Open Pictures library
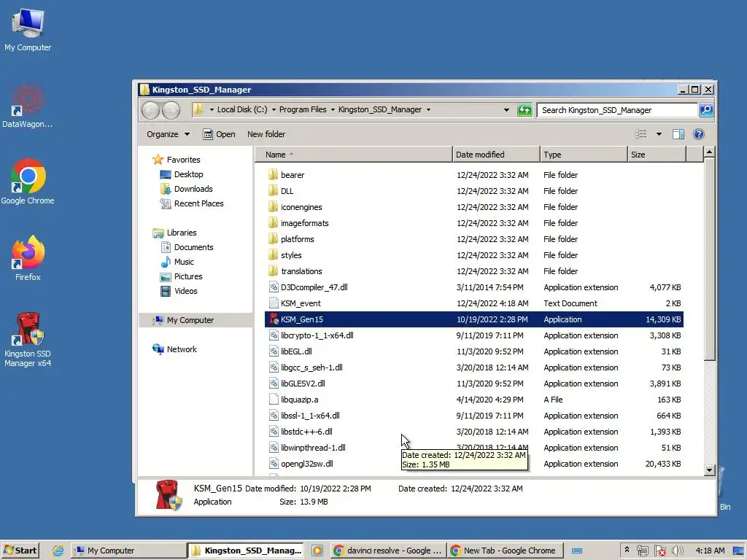The width and height of the screenshot is (747, 560). coord(188,276)
